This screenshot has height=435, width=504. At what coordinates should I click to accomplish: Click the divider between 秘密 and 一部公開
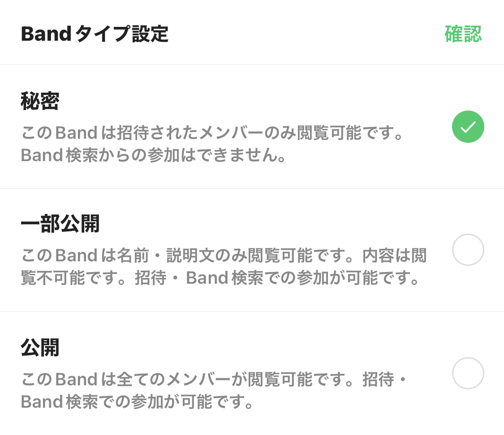pos(252,188)
